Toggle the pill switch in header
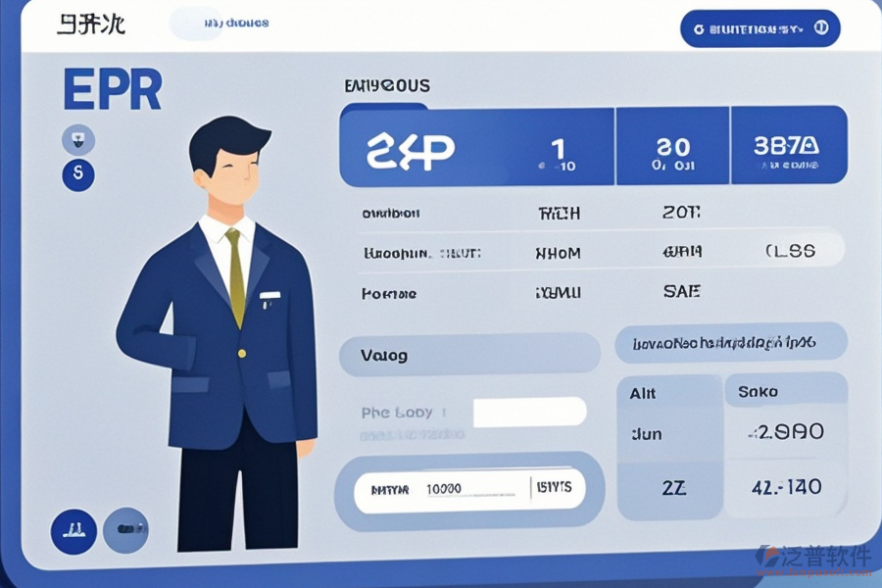Viewport: 882px width, 588px height. coord(197,24)
